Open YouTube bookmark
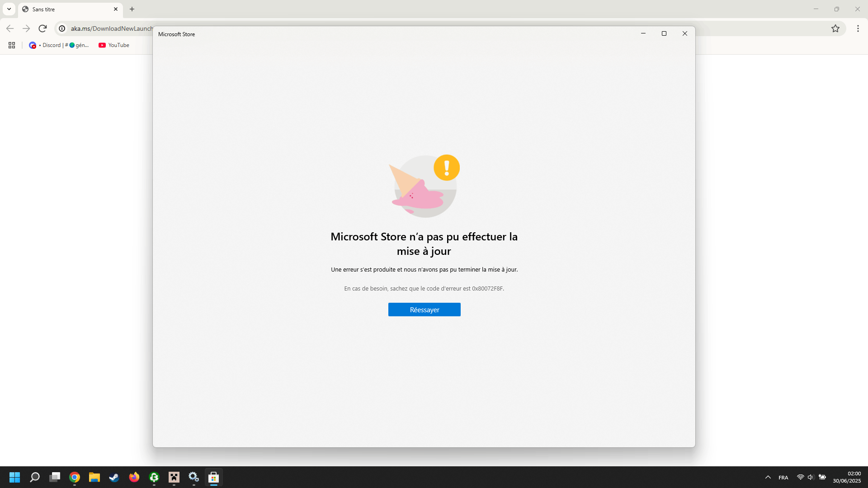The height and width of the screenshot is (488, 868). pyautogui.click(x=114, y=45)
